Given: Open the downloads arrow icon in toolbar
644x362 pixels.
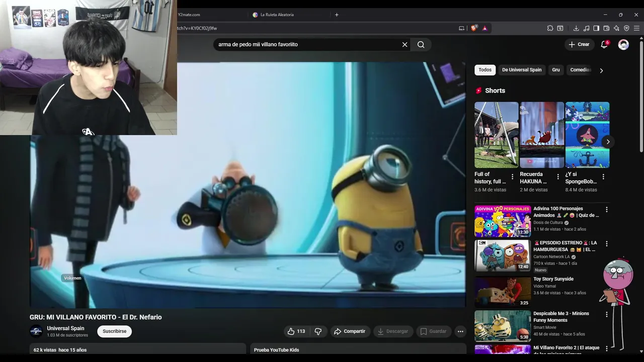Looking at the screenshot, I should tap(576, 28).
